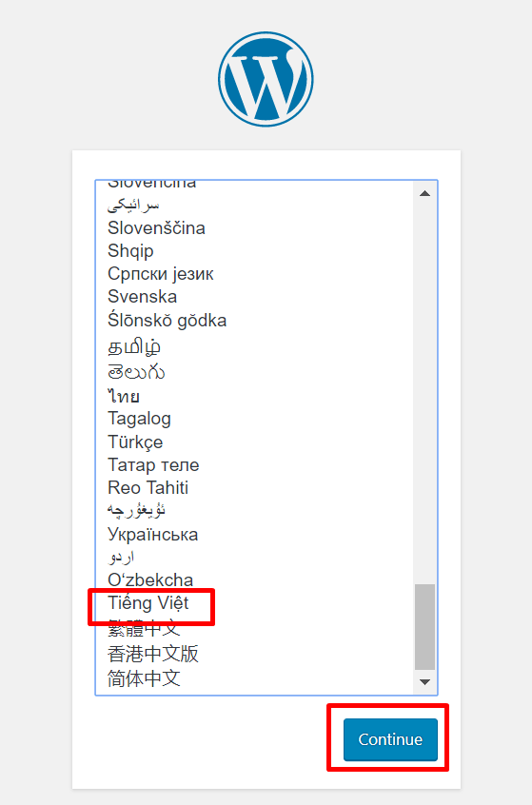Viewport: 532px width, 805px height.
Task: Click the Continue button
Action: (390, 739)
